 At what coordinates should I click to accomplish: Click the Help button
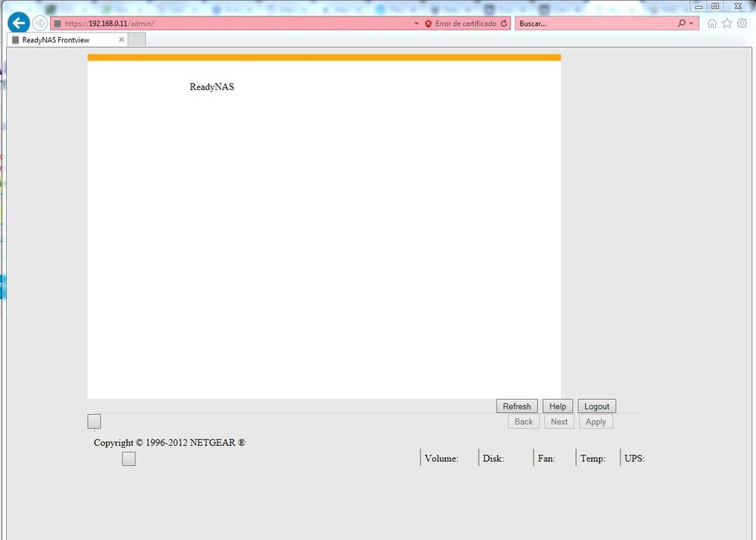click(558, 407)
